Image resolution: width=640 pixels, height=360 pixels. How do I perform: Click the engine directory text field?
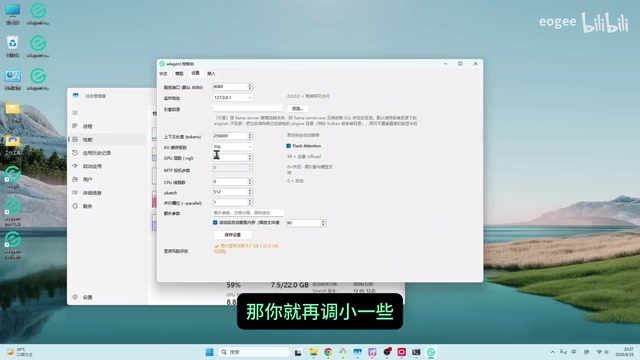248,109
